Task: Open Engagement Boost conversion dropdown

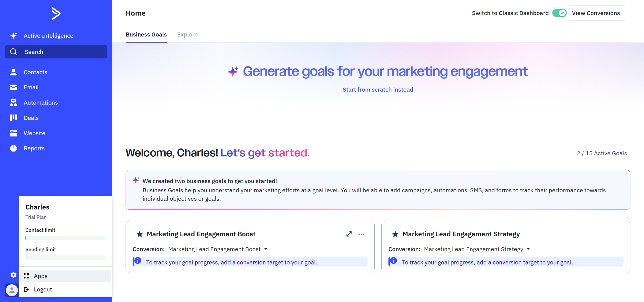Action: point(266,249)
